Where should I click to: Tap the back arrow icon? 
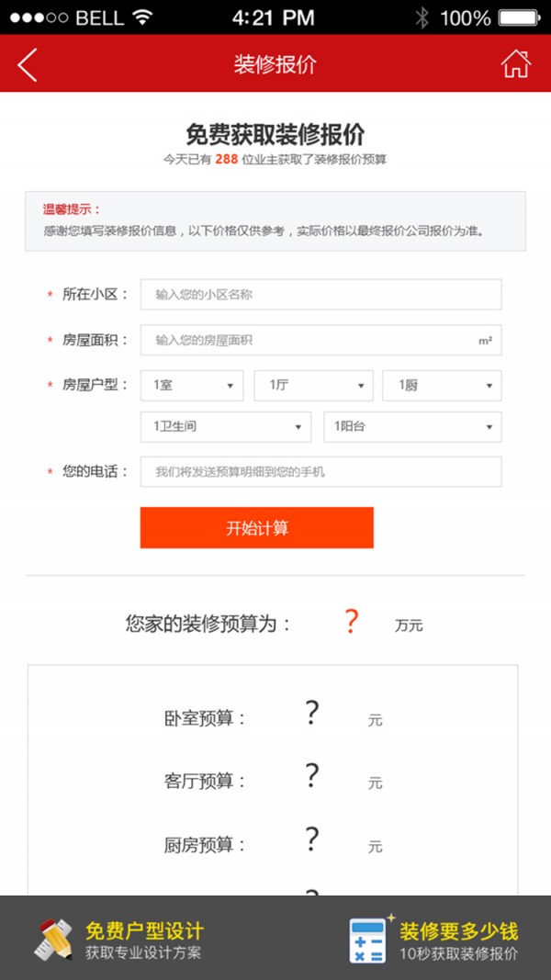(x=27, y=65)
